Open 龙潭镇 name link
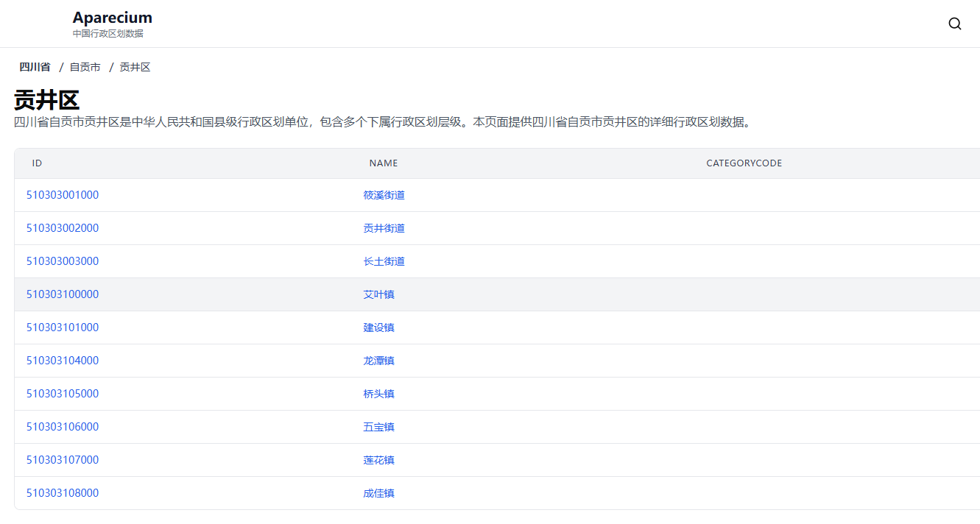Screen dimensions: 980x524 (379, 361)
